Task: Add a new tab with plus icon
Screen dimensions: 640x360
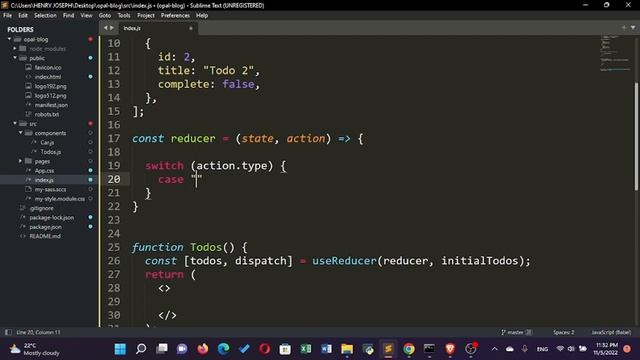Action: coord(624,28)
